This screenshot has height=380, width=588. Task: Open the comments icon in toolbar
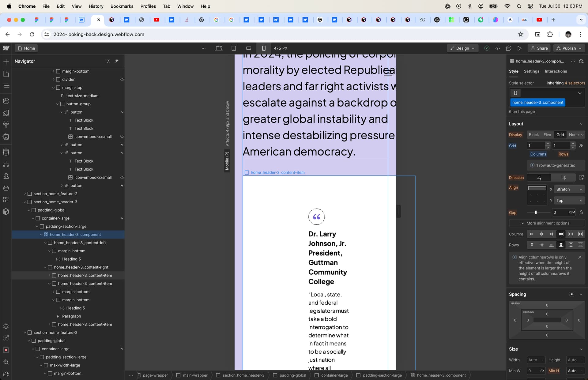pyautogui.click(x=509, y=48)
